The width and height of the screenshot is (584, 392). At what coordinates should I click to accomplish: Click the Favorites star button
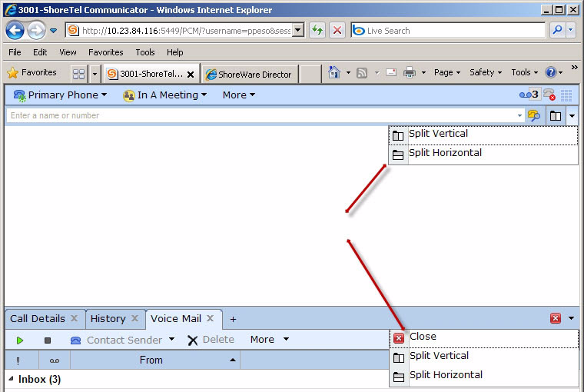(32, 73)
